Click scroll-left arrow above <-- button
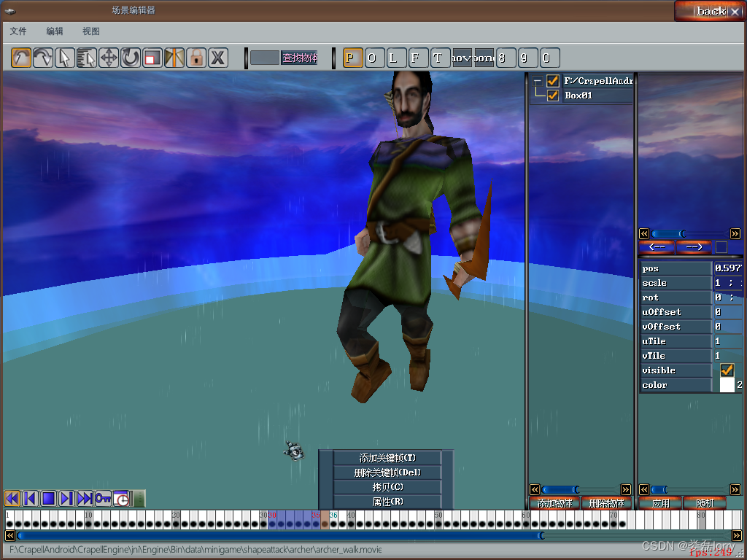This screenshot has height=560, width=747. [644, 234]
